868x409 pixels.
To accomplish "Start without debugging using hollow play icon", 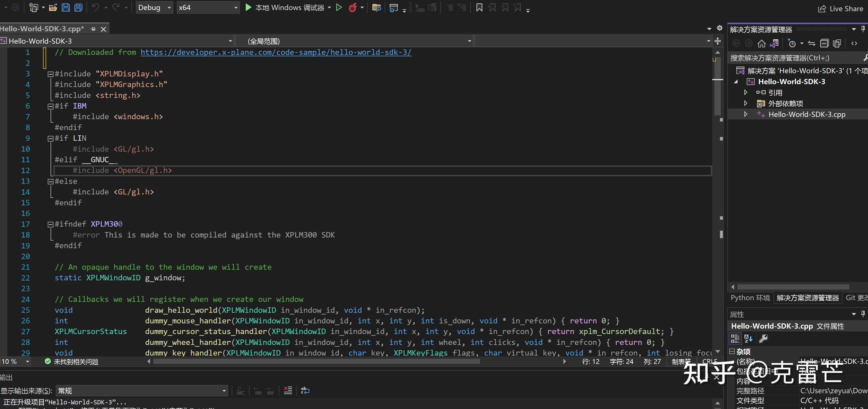I will click(339, 7).
